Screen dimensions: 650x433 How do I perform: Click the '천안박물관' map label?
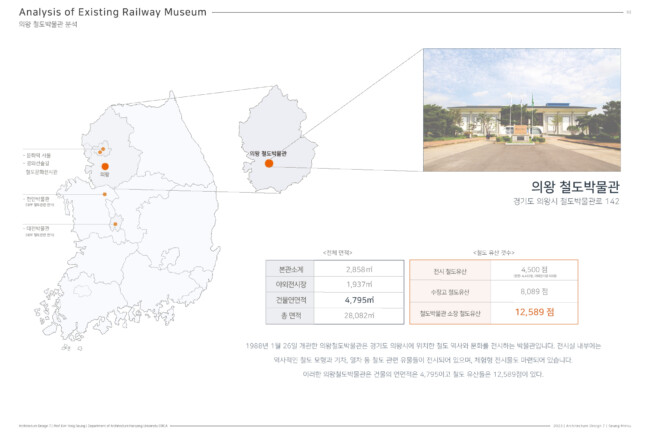pyautogui.click(x=37, y=199)
